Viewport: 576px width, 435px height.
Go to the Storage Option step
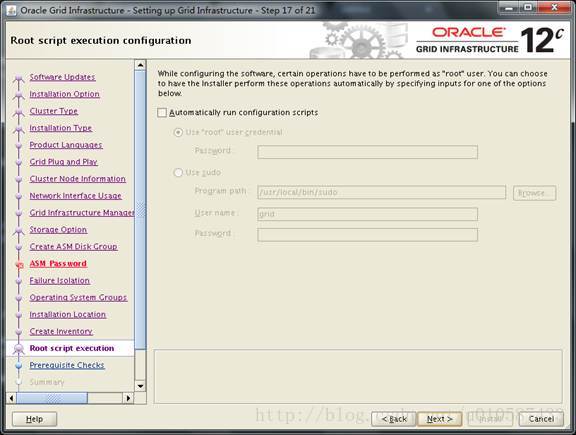pos(58,230)
